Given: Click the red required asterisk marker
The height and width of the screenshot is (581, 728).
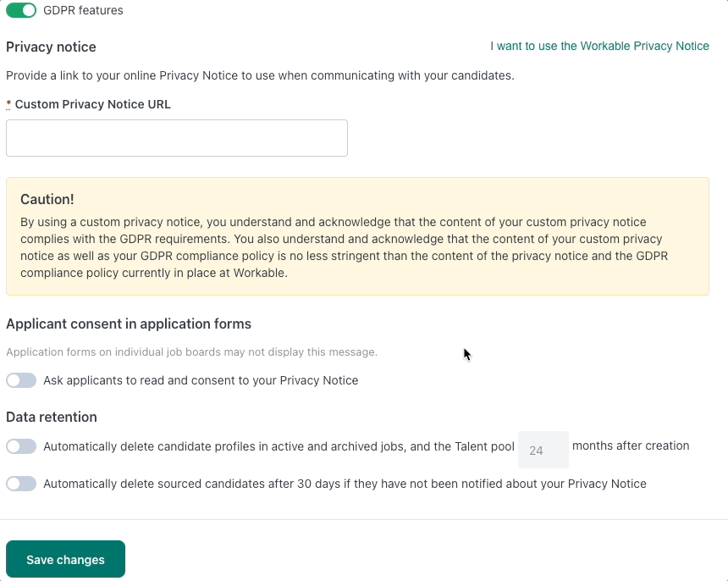Looking at the screenshot, I should click(x=8, y=104).
